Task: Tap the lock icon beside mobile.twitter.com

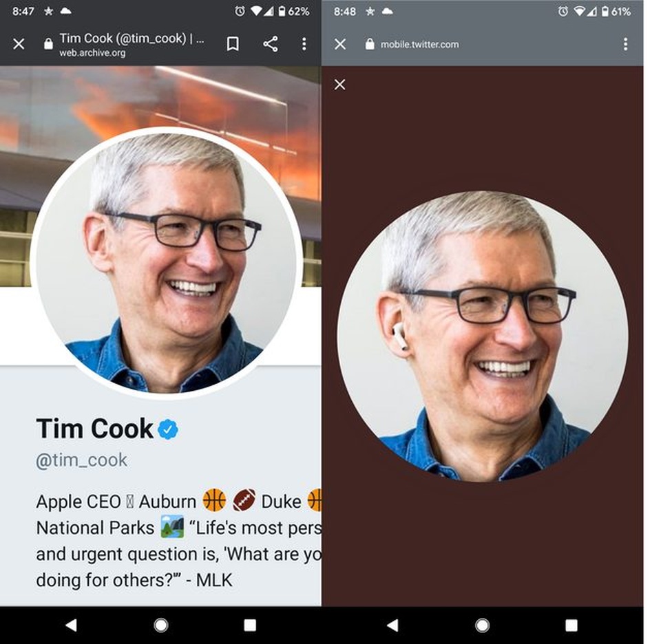Action: [370, 44]
